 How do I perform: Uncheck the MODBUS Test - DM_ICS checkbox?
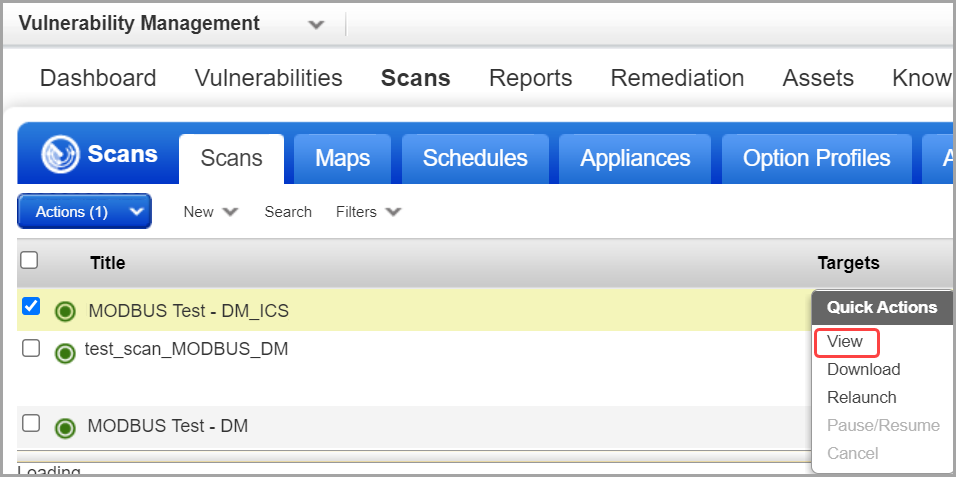tap(31, 307)
